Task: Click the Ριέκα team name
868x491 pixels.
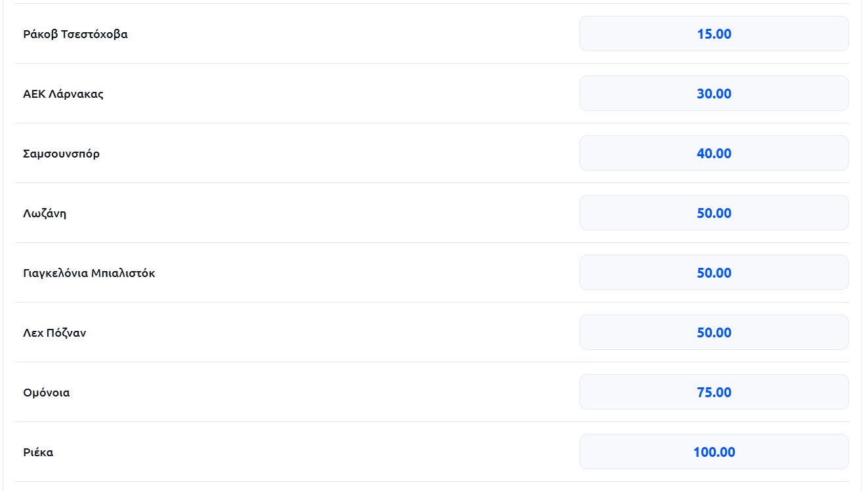Action: point(38,452)
